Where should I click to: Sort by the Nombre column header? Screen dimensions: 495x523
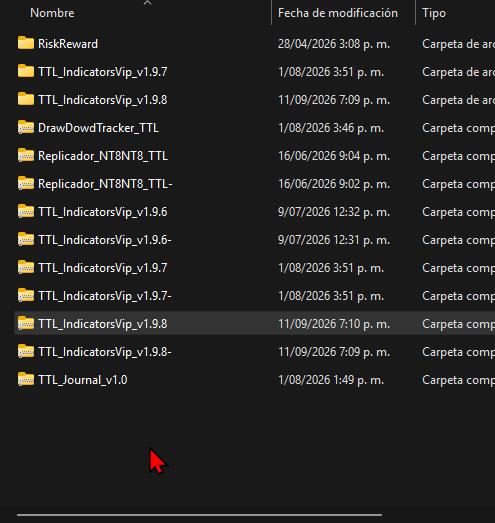click(52, 13)
